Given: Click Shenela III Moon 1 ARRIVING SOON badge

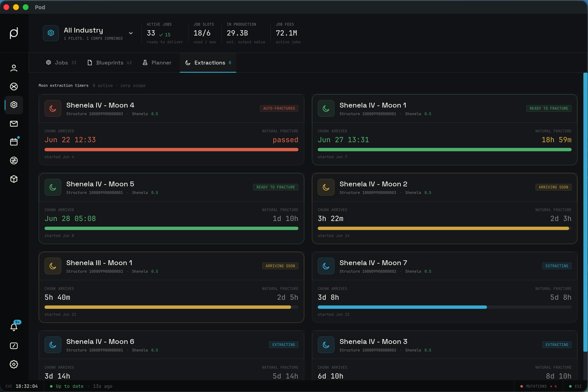Looking at the screenshot, I should pyautogui.click(x=280, y=266).
